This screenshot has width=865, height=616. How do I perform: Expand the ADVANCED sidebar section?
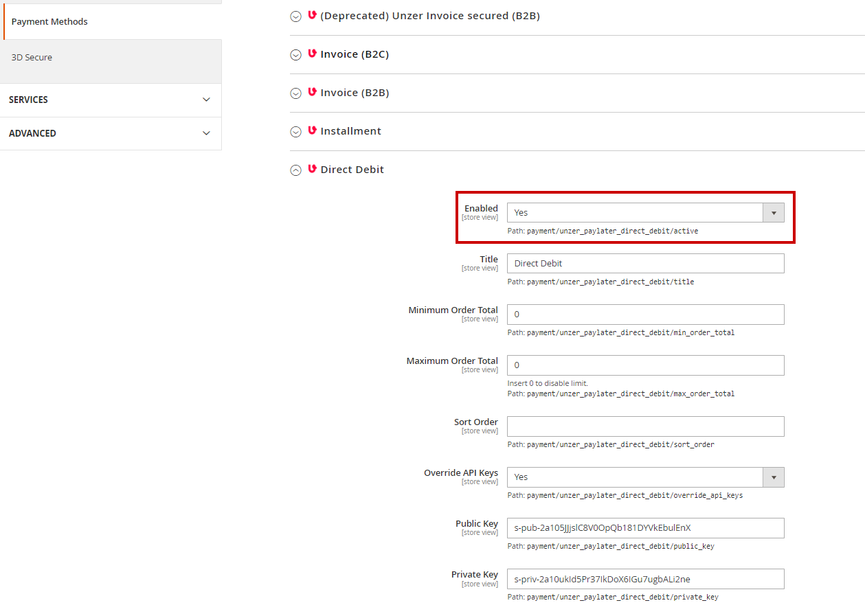111,134
